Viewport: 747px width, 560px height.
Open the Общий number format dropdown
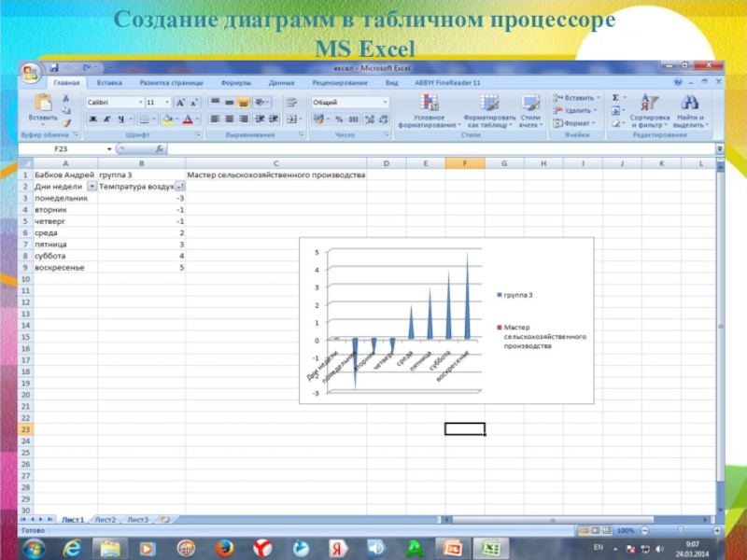coord(385,103)
